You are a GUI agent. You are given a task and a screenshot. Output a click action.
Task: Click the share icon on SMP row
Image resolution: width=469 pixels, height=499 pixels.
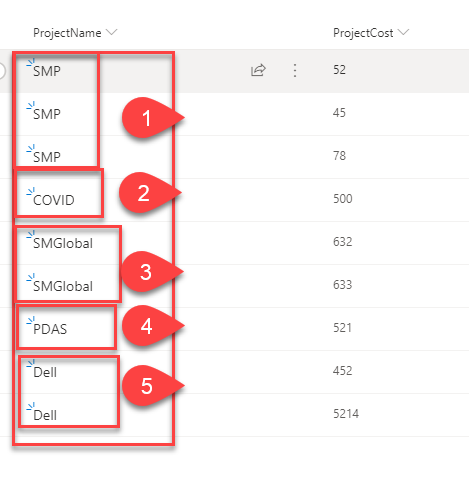coord(258,70)
